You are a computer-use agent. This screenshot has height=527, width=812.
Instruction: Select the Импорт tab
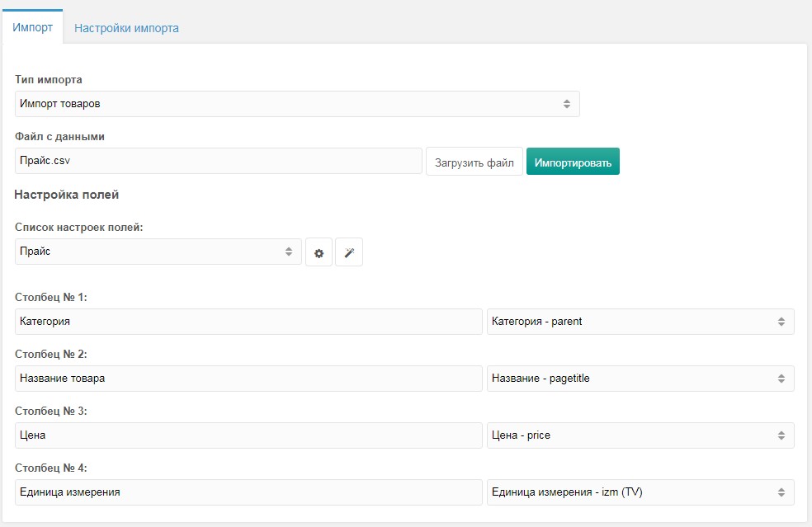click(33, 27)
